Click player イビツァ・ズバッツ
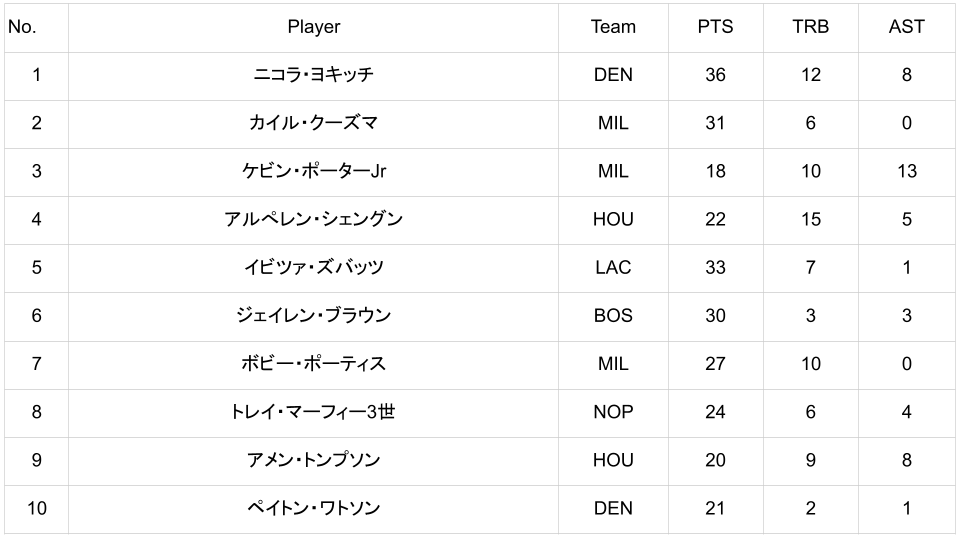Viewport: 960px width, 540px height. coord(313,267)
